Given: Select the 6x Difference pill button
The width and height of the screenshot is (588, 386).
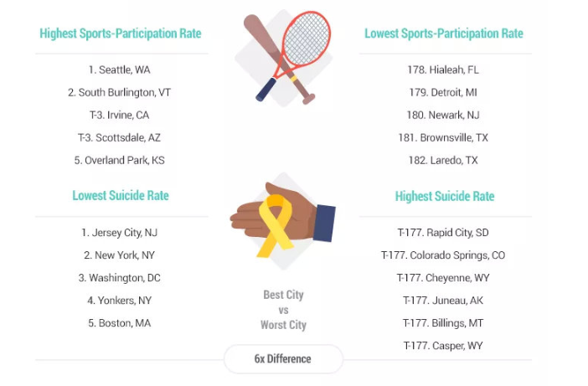Looking at the screenshot, I should [x=283, y=358].
